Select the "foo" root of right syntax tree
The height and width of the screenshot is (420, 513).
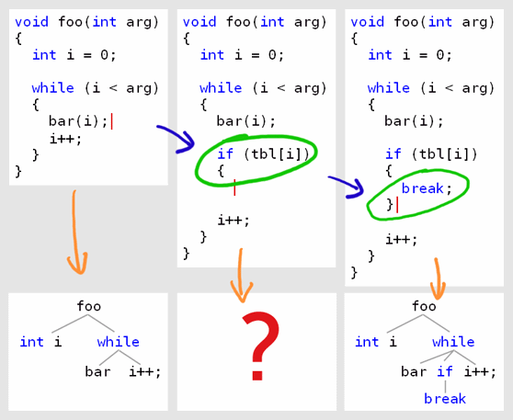pyautogui.click(x=424, y=306)
